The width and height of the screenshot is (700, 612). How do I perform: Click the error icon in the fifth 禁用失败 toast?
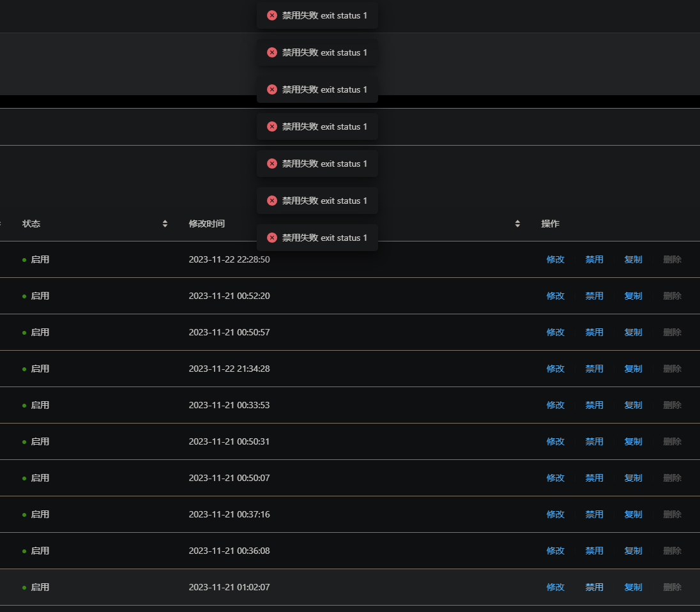tap(271, 164)
